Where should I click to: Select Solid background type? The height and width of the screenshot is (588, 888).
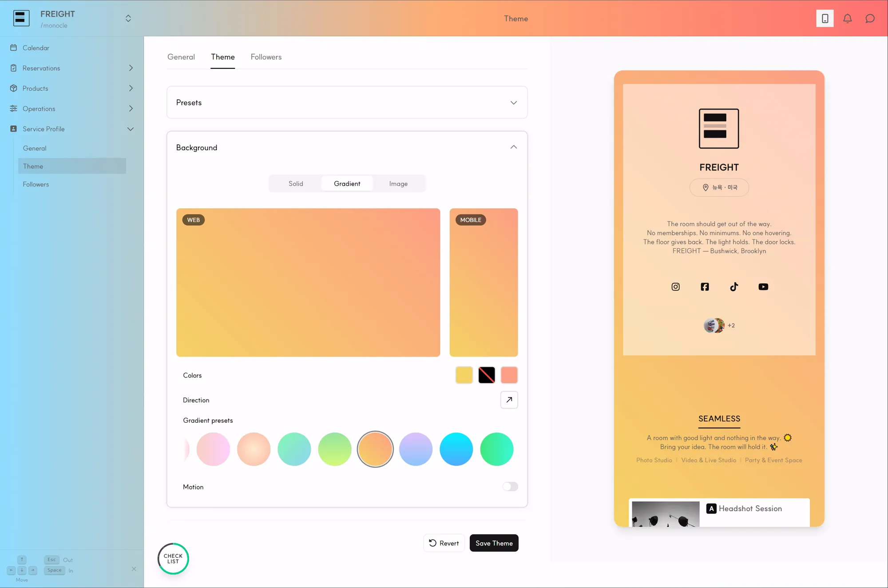tap(296, 183)
